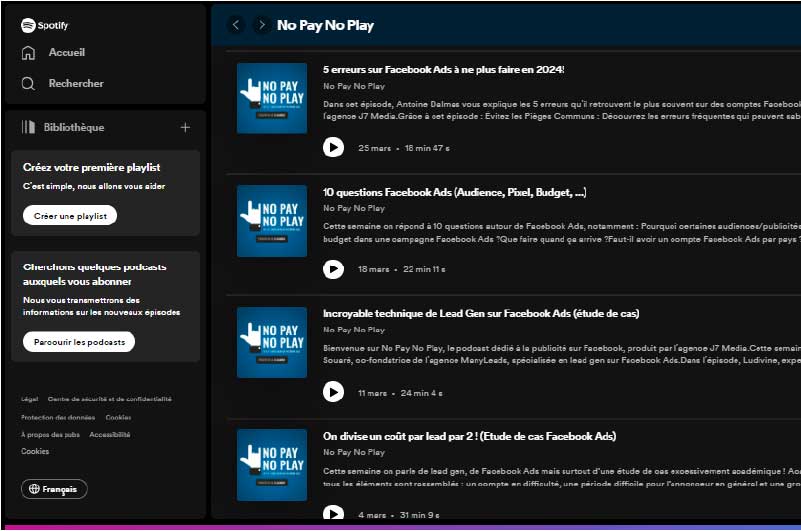801x531 pixels.
Task: Open Centre de sécurité et de confidentialité link
Action: pyautogui.click(x=110, y=399)
